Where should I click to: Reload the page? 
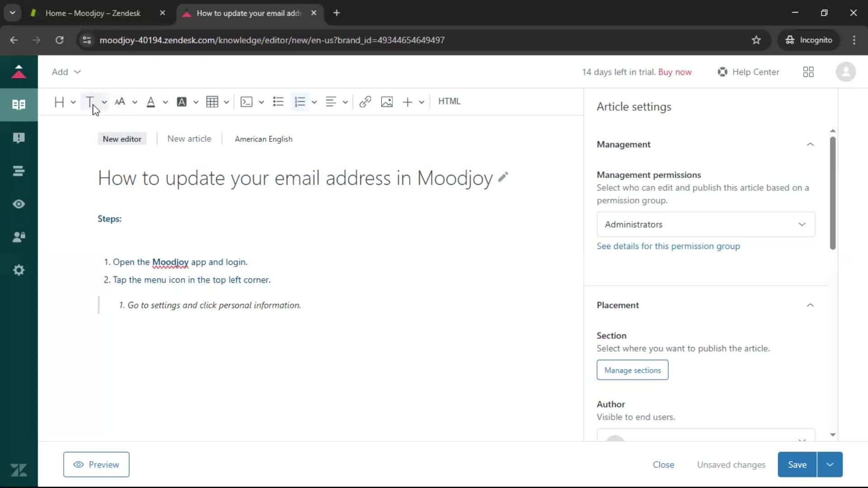tap(59, 40)
